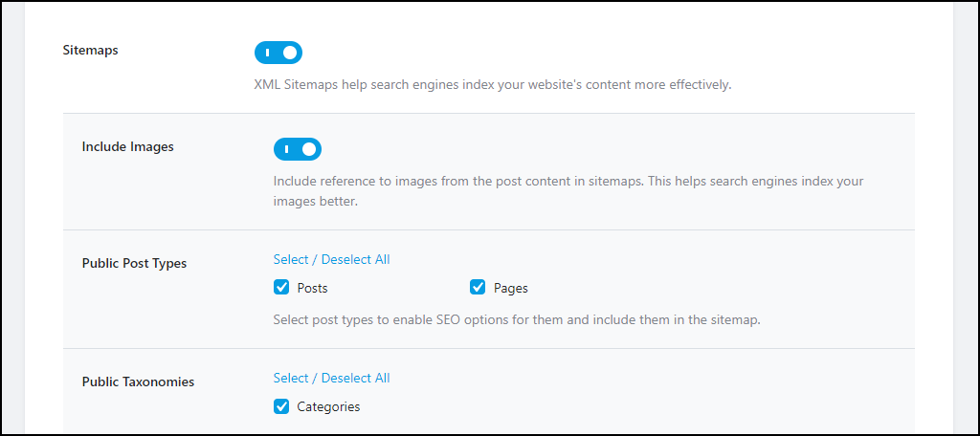Uncheck the Pages checkbox
The width and height of the screenshot is (980, 436).
pyautogui.click(x=478, y=288)
